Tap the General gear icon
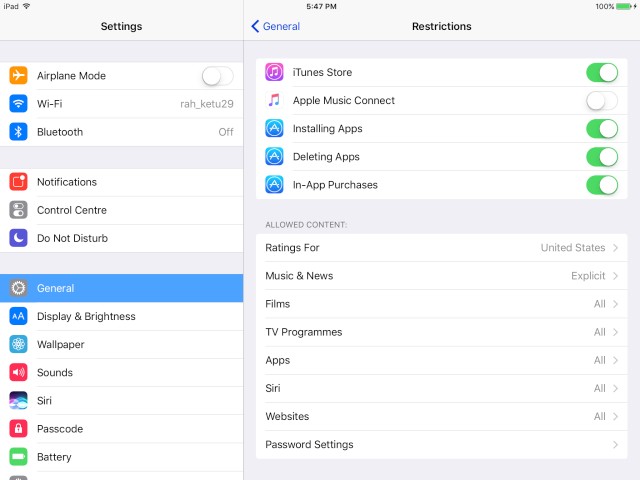Screen dimensions: 640x480 (18, 288)
